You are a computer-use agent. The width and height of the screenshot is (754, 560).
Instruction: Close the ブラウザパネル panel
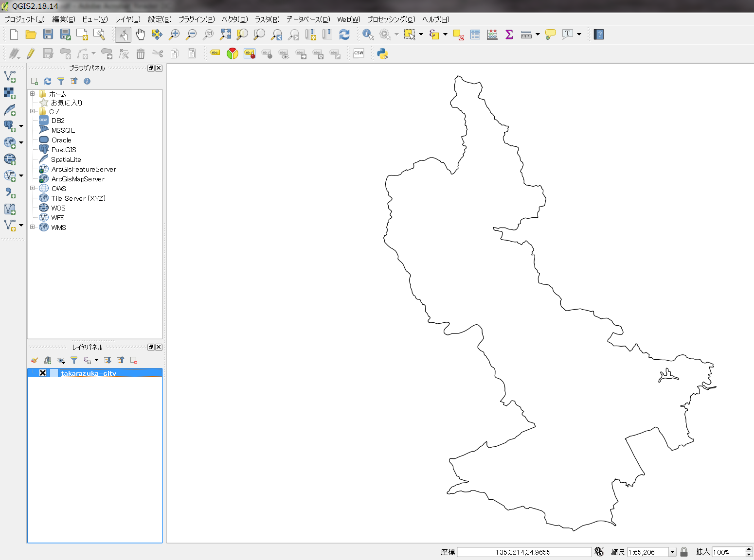click(159, 68)
